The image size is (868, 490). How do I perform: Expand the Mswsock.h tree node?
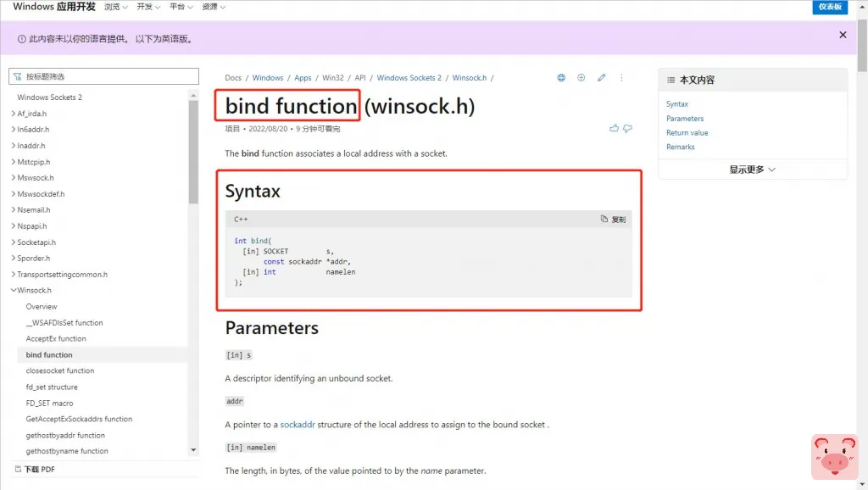click(14, 178)
